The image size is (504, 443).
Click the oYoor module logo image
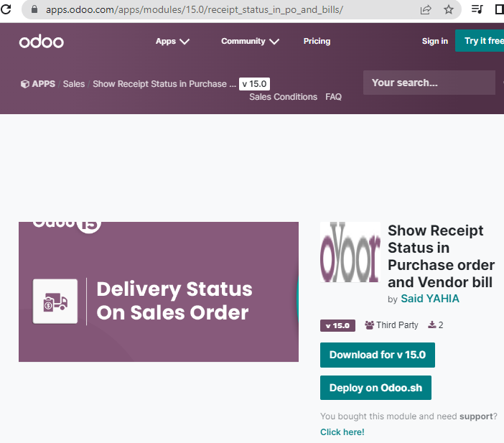click(x=350, y=252)
